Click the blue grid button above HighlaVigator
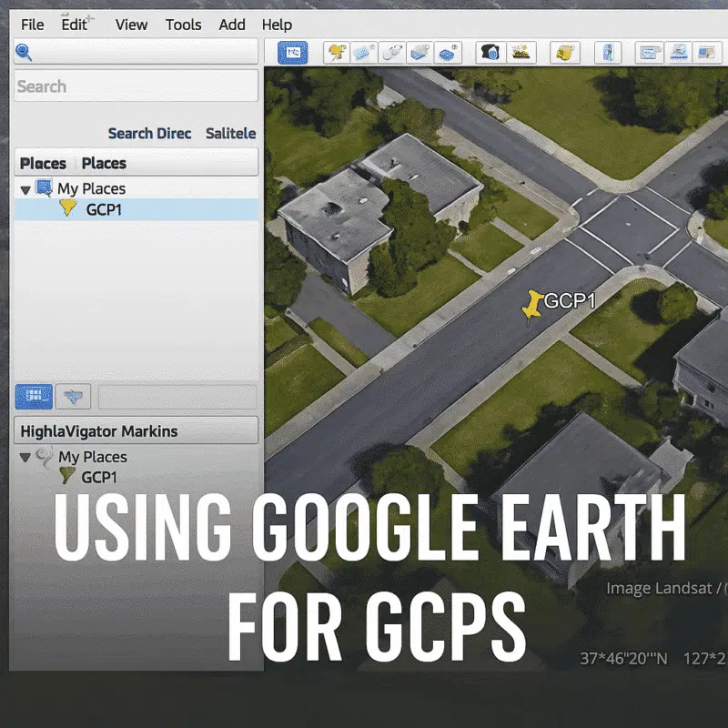This screenshot has width=728, height=728. click(x=34, y=397)
